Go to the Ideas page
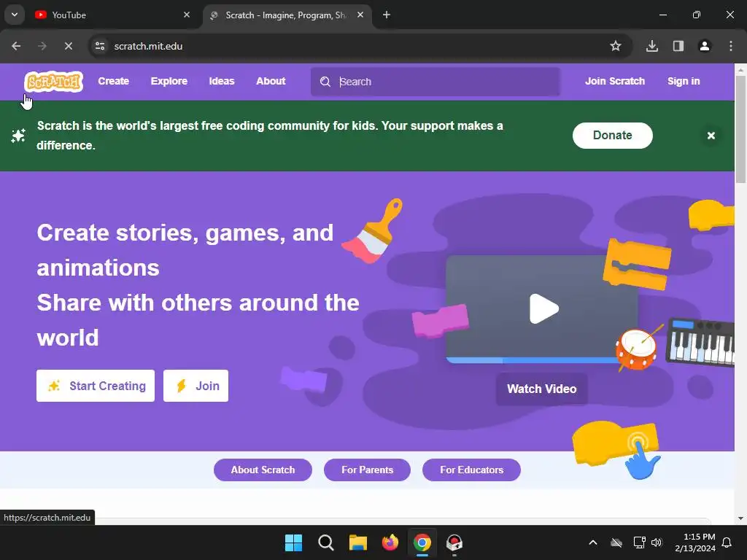Viewport: 747px width, 560px height. coord(222,82)
